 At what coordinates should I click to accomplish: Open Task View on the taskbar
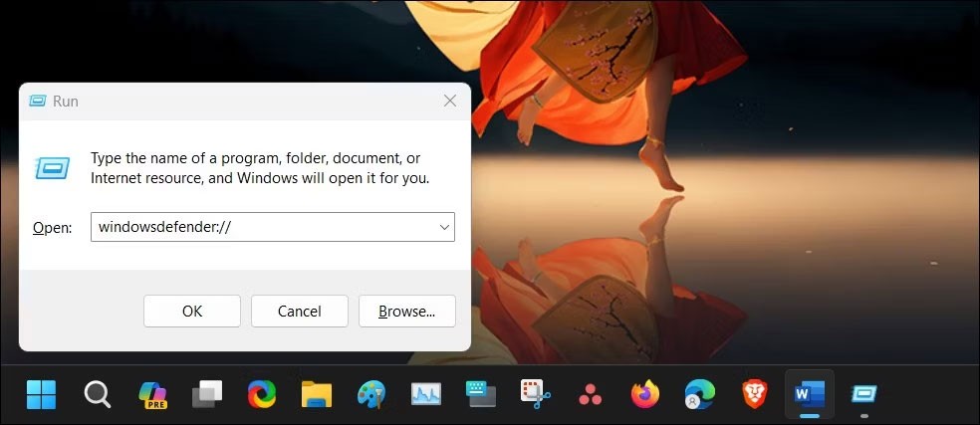207,395
